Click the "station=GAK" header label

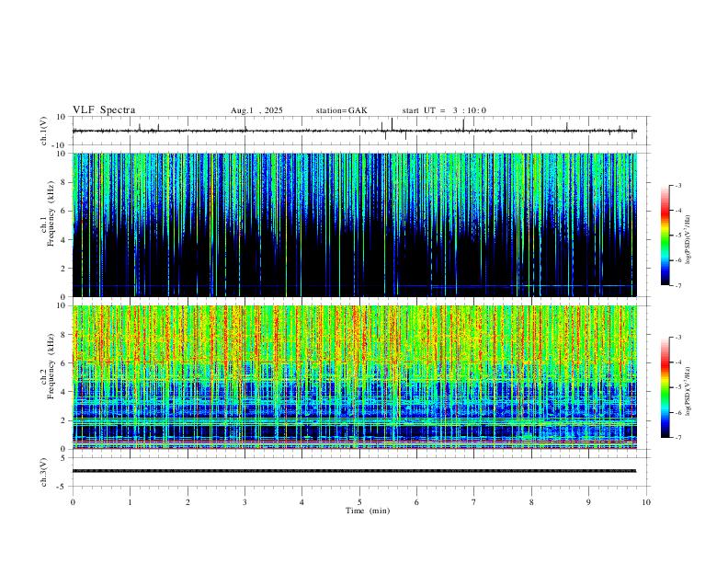(341, 110)
